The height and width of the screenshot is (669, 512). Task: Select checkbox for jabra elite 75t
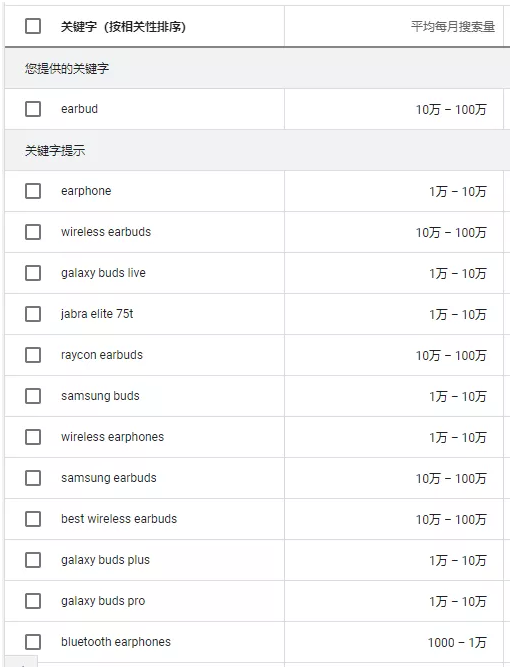point(33,314)
